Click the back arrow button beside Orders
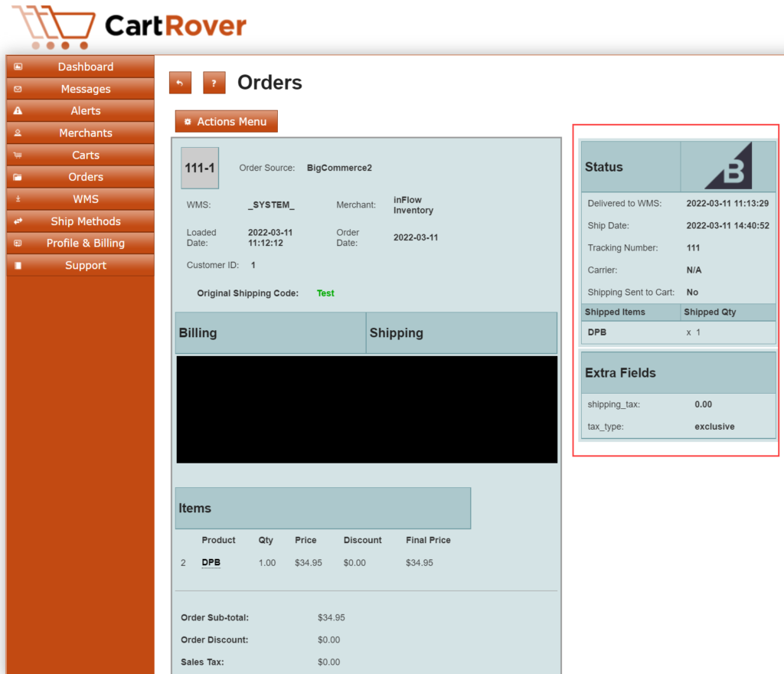 click(180, 83)
